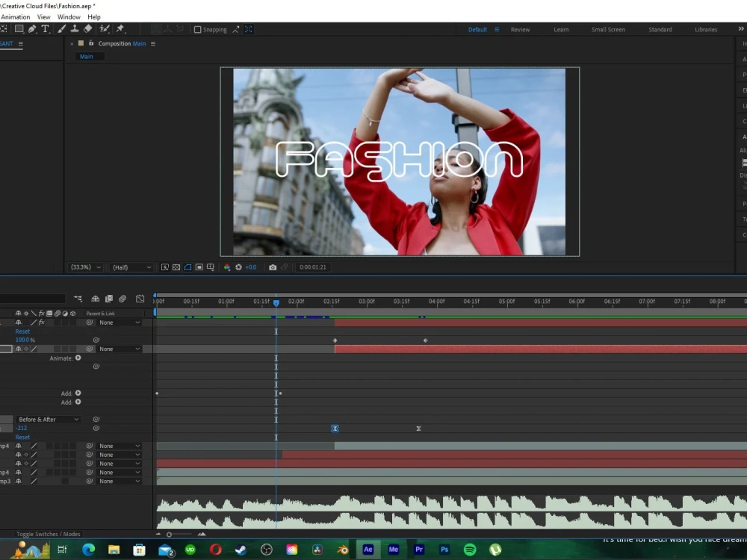Open Photoshop from the taskbar
The image size is (747, 560).
pos(444,550)
